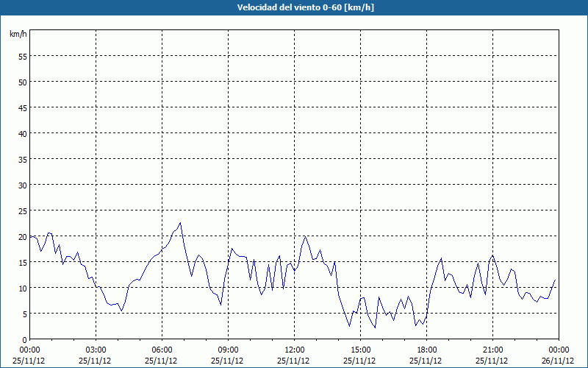Viewport: 588px width, 368px height.
Task: Click the wind speed peak at 21:00
Action: pos(492,255)
